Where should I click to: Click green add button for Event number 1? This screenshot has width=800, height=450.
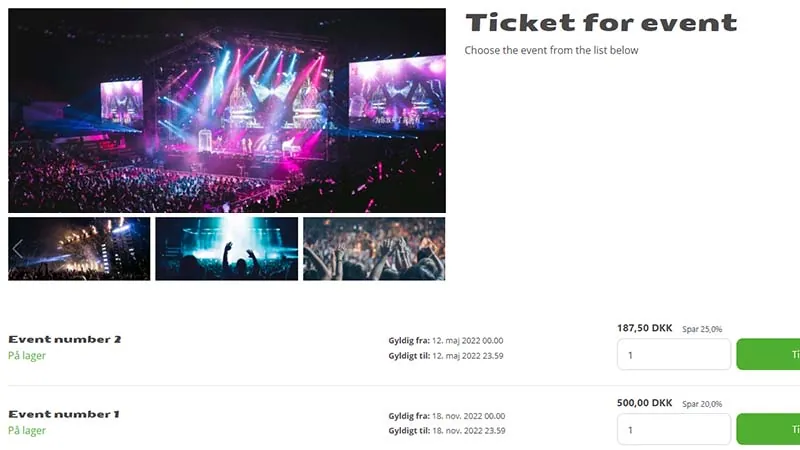pos(768,430)
